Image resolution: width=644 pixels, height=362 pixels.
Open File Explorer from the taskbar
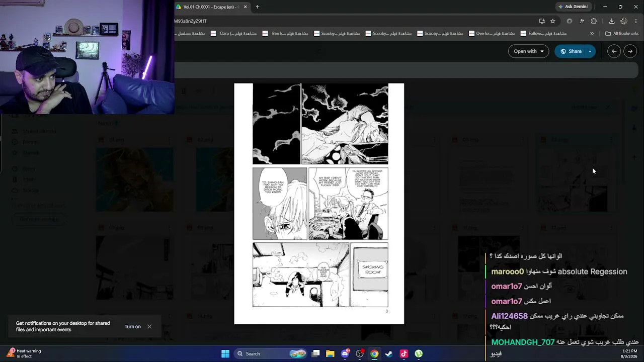330,353
